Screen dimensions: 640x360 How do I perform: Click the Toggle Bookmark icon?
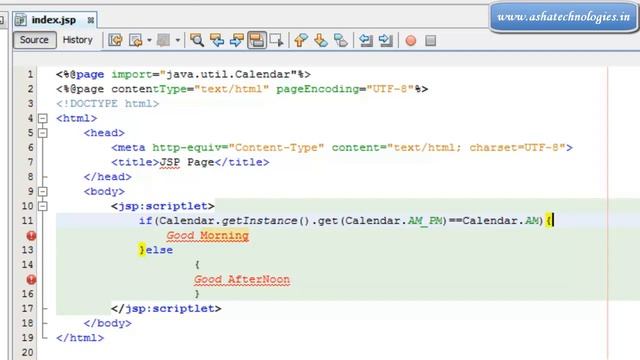coord(341,40)
